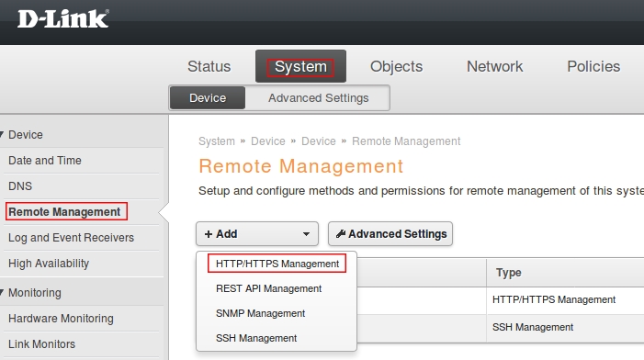644x360 pixels.
Task: Open Log and Event Receivers
Action: click(71, 238)
